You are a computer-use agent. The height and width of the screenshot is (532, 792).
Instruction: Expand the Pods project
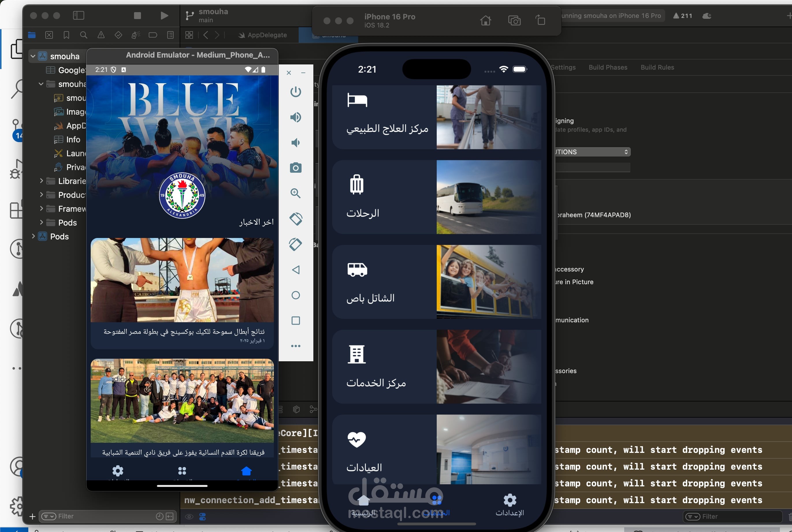[x=33, y=237]
